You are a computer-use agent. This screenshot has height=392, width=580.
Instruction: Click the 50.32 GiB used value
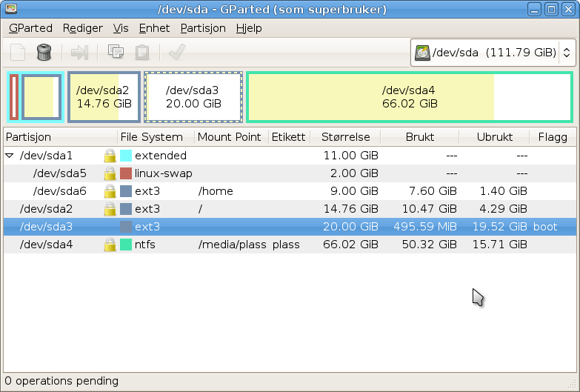[430, 245]
